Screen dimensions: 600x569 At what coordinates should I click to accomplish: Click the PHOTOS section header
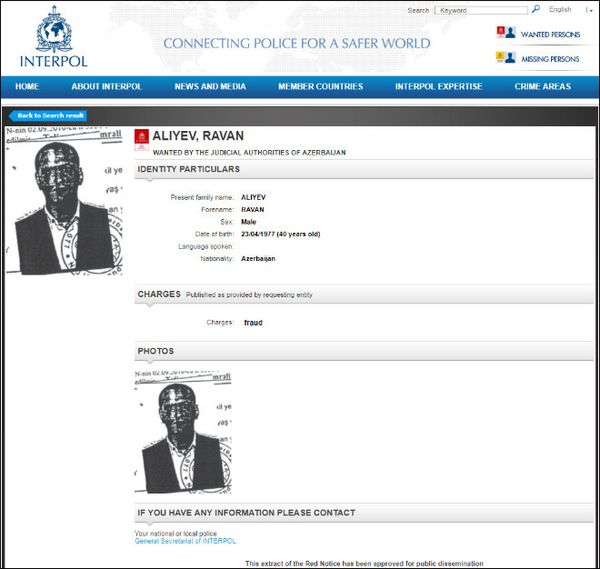[364, 351]
